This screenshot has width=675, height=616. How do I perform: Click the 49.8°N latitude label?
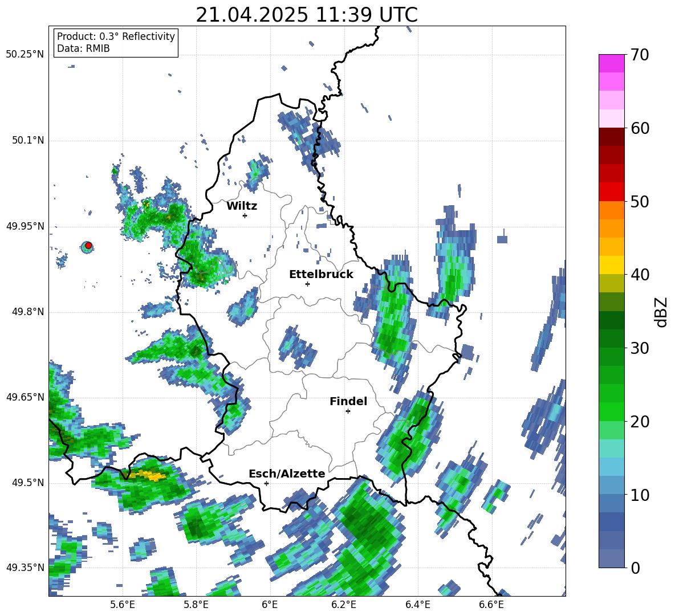(x=29, y=312)
